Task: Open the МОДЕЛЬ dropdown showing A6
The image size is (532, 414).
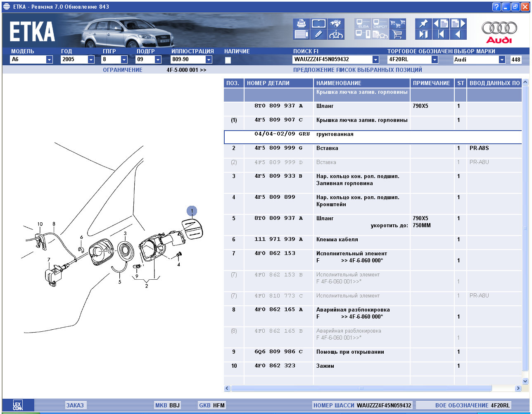Action: [49, 59]
